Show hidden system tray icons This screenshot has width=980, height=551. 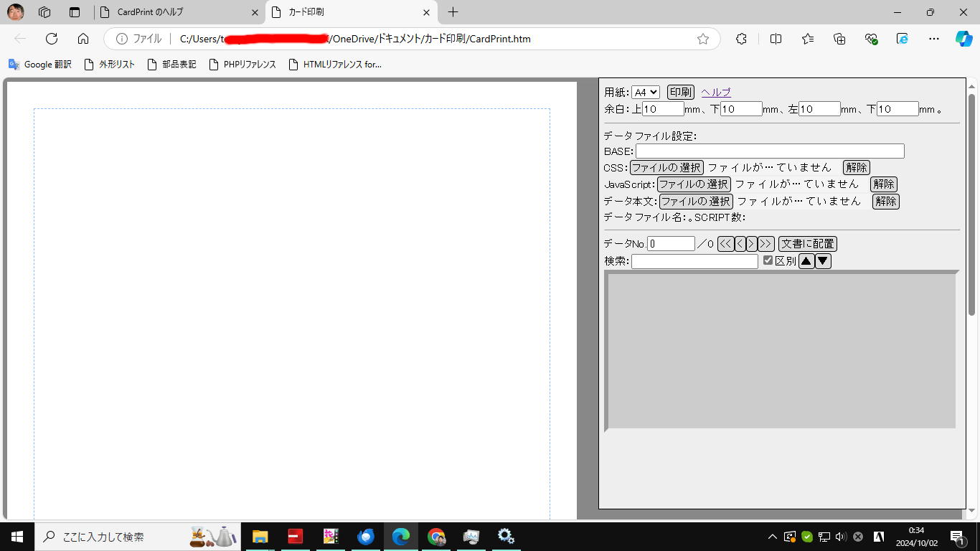[x=772, y=537]
